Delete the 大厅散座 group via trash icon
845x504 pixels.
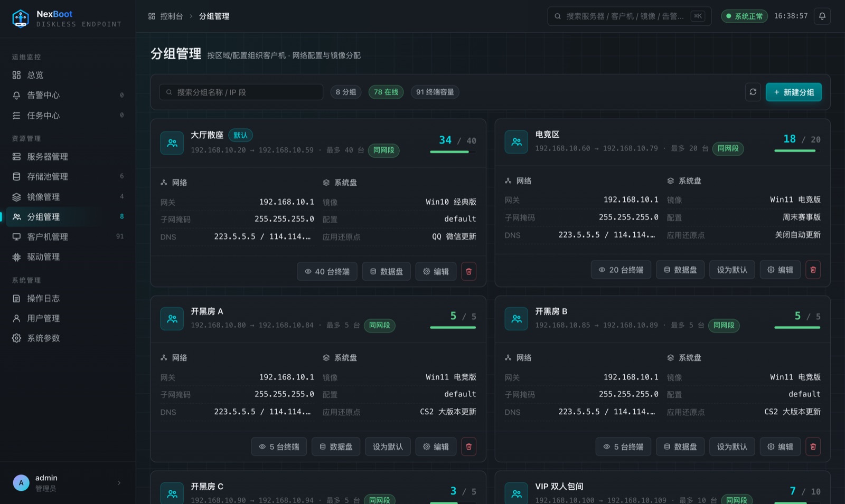pos(468,271)
